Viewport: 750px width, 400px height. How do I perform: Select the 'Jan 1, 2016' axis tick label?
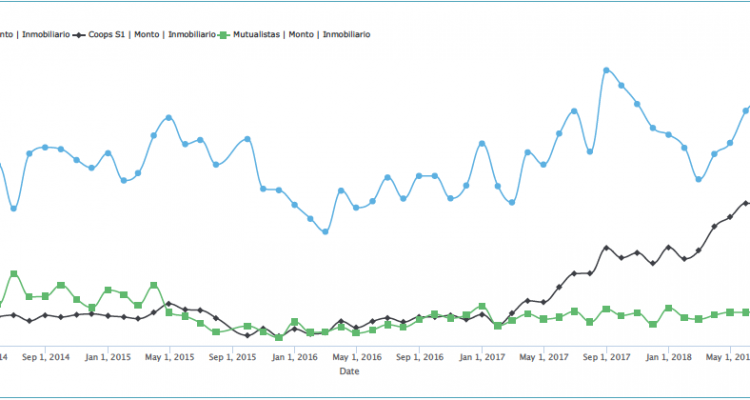tap(294, 356)
